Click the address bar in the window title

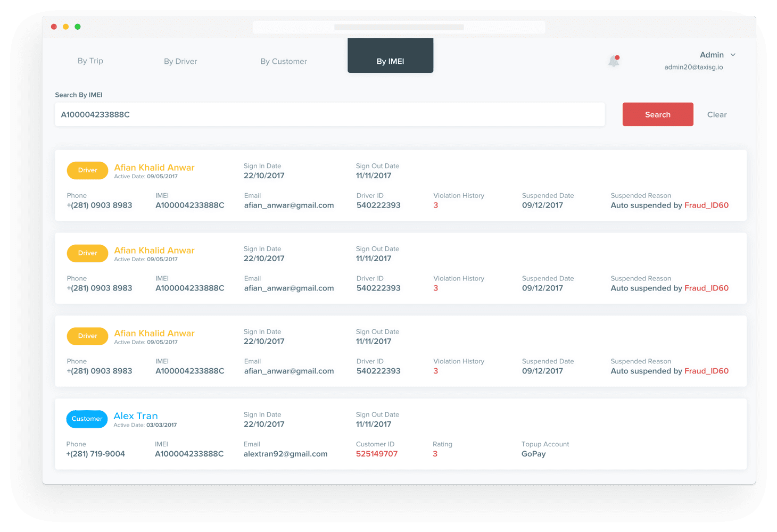coord(399,27)
